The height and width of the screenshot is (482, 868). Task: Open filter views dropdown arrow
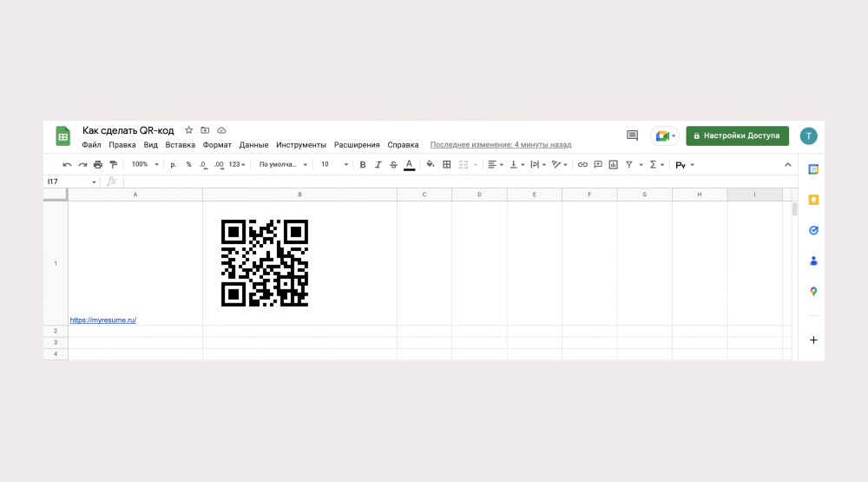(x=641, y=164)
